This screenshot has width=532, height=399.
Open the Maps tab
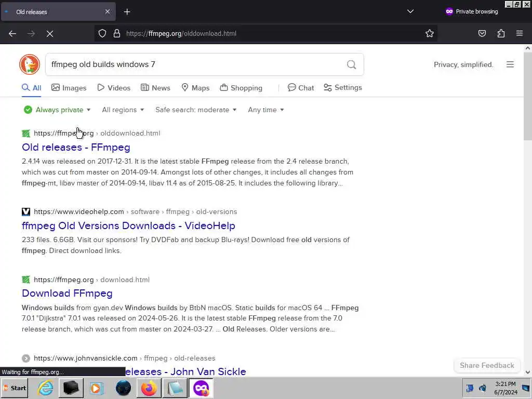195,88
